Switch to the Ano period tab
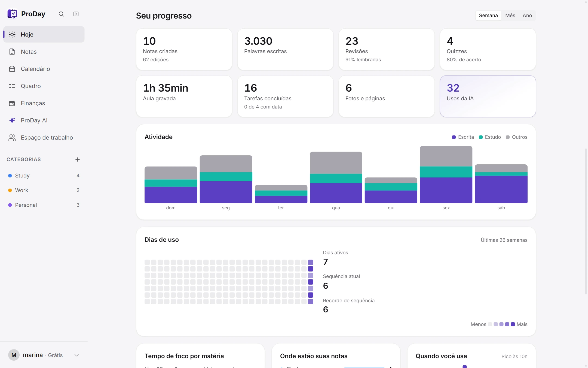588x368 pixels. [527, 16]
